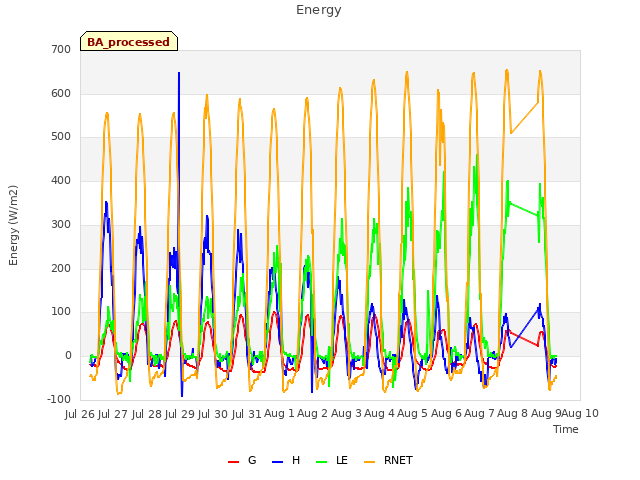Click the blue H legend color marker
This screenshot has height=480, width=640.
click(278, 462)
